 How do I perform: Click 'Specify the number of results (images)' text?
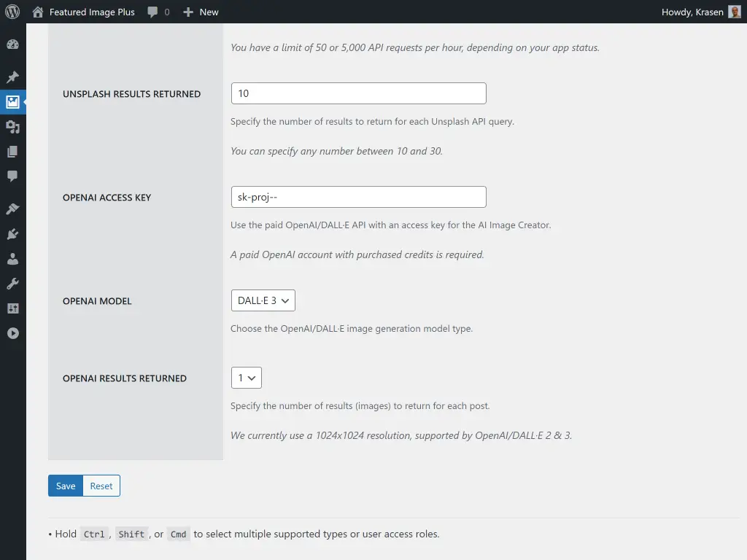360,405
